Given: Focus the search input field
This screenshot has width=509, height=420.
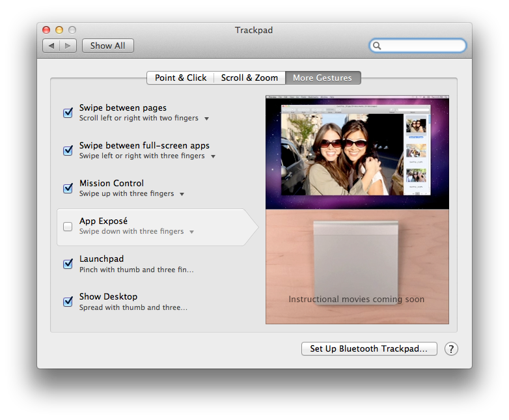Looking at the screenshot, I should point(418,46).
